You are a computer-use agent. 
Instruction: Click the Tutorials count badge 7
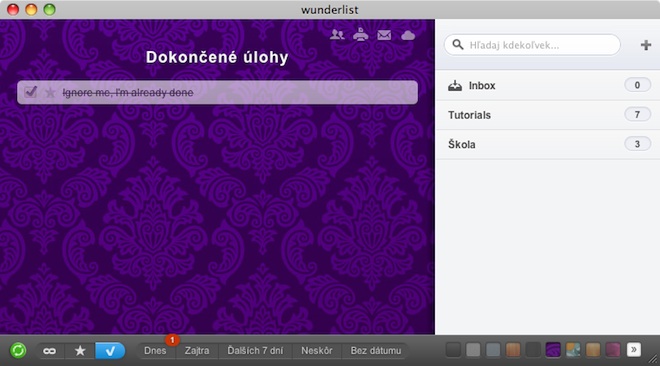(x=637, y=114)
